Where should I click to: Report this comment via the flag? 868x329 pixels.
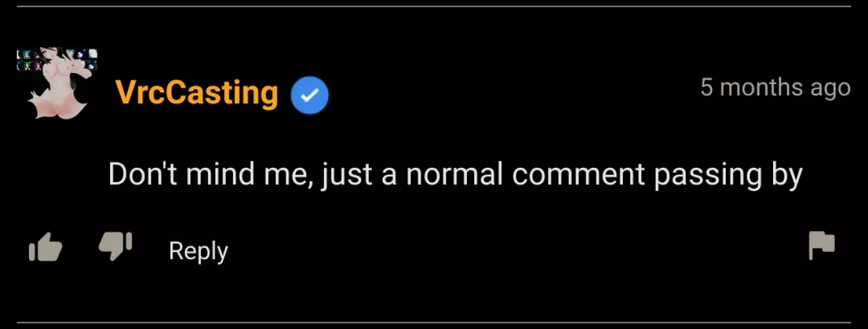(821, 246)
